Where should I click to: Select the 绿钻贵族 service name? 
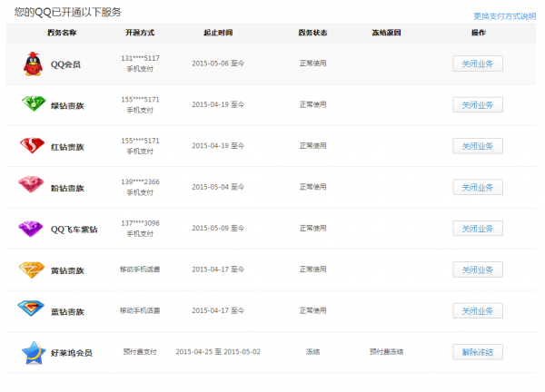point(67,106)
